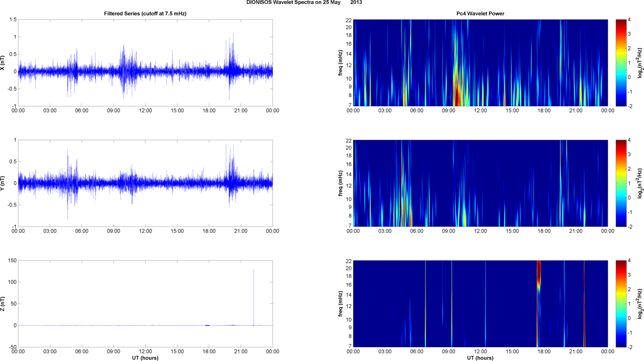Click 'UT (hours)' label below the wavelet spectrograms
Screen dimensions: 644x361
(480, 358)
